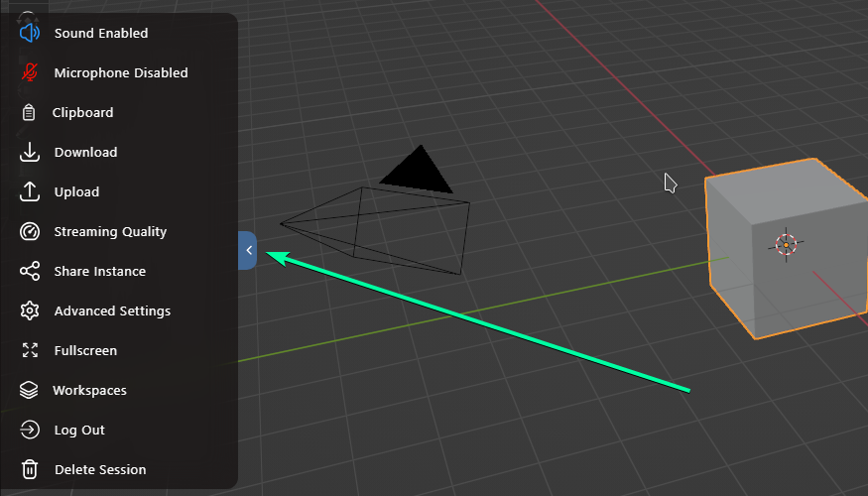Click the Upload arrow icon
The width and height of the screenshot is (868, 496).
(30, 191)
